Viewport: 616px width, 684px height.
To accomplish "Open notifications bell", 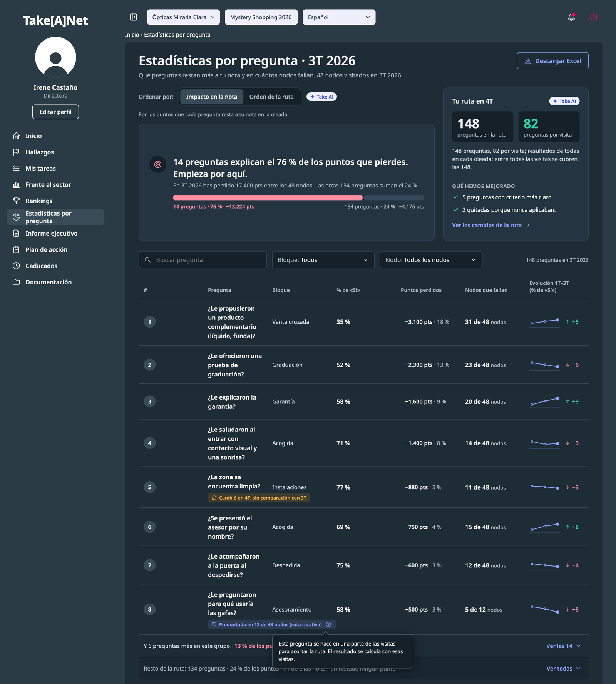I will pyautogui.click(x=571, y=17).
